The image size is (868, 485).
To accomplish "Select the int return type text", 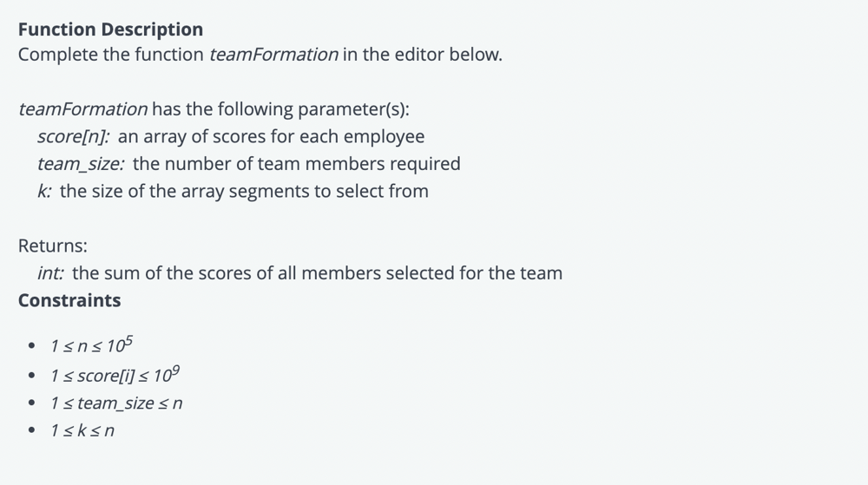I will tap(50, 273).
